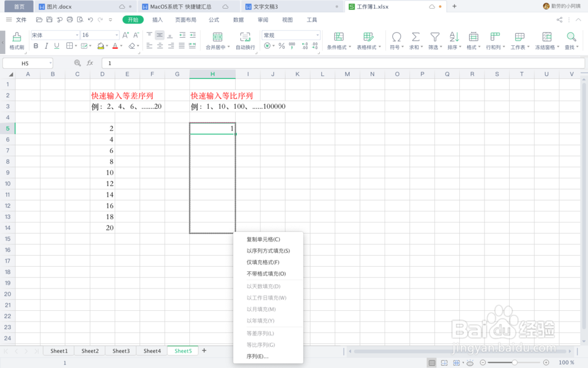Screen dimensions: 588x368
Task: Select 序列(E)... in context menu
Action: [x=268, y=356]
